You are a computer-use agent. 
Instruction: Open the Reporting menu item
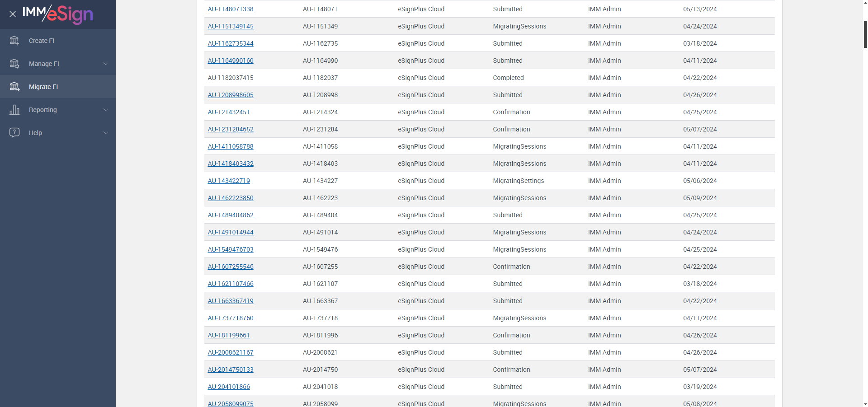click(58, 110)
